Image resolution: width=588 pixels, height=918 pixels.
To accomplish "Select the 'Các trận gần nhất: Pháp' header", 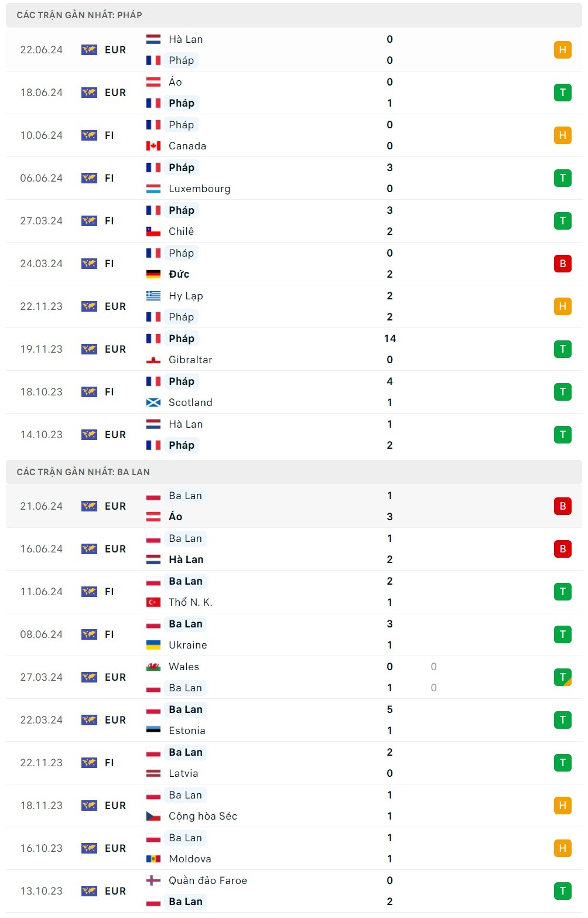I will [x=79, y=15].
